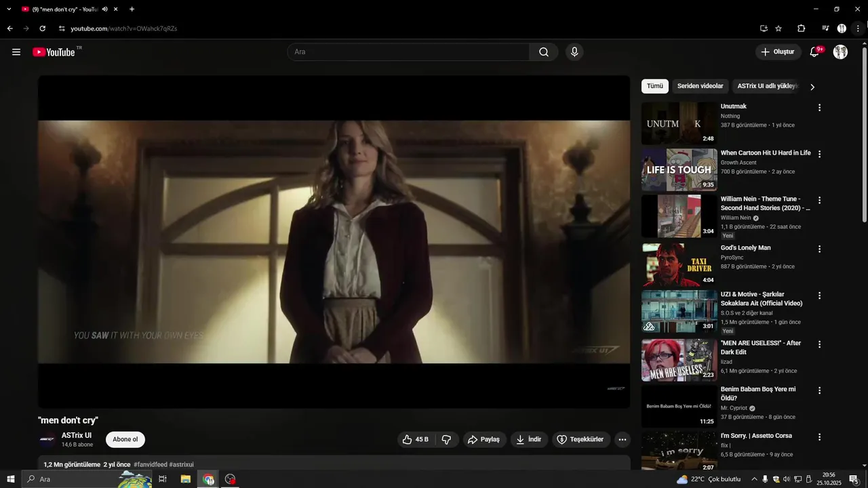Reload the page
This screenshot has width=868, height=488.
click(42, 28)
